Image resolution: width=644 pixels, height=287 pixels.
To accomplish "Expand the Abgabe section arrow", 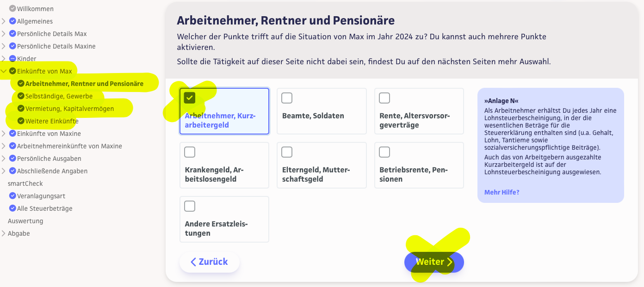I will [4, 233].
